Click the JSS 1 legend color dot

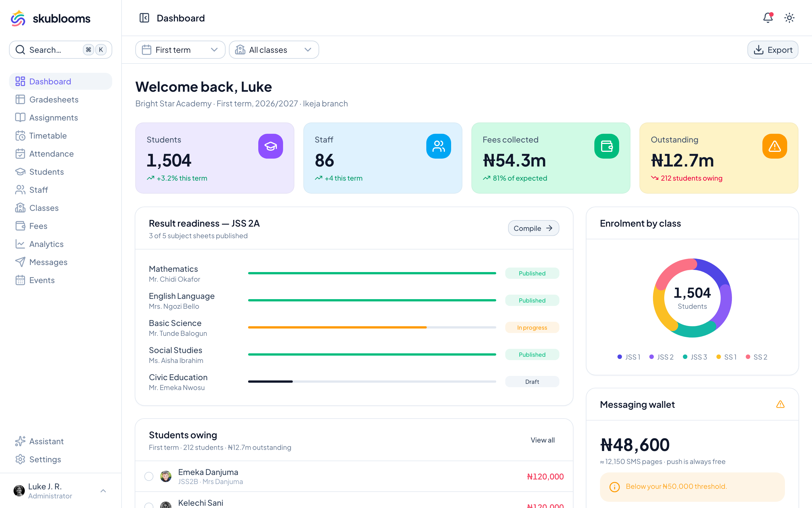(x=619, y=357)
